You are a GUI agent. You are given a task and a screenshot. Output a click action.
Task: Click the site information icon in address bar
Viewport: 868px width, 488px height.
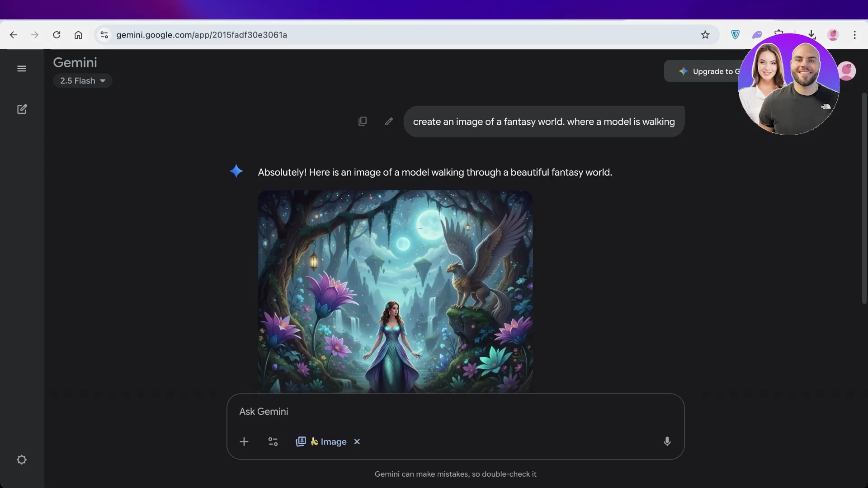coord(104,35)
